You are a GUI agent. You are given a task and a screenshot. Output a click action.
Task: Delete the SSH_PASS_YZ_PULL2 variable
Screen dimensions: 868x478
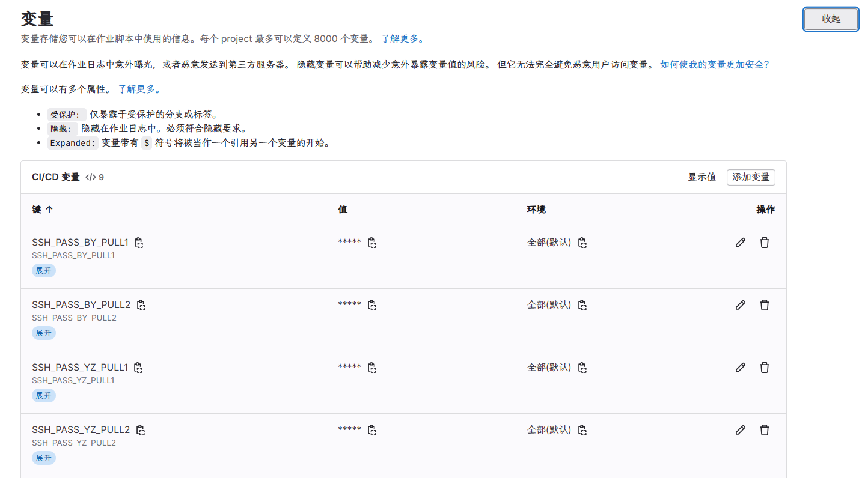[x=764, y=430]
